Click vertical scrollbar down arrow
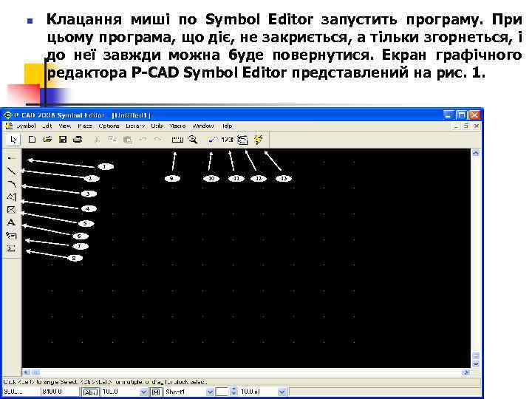The width and height of the screenshot is (532, 399). point(476,364)
